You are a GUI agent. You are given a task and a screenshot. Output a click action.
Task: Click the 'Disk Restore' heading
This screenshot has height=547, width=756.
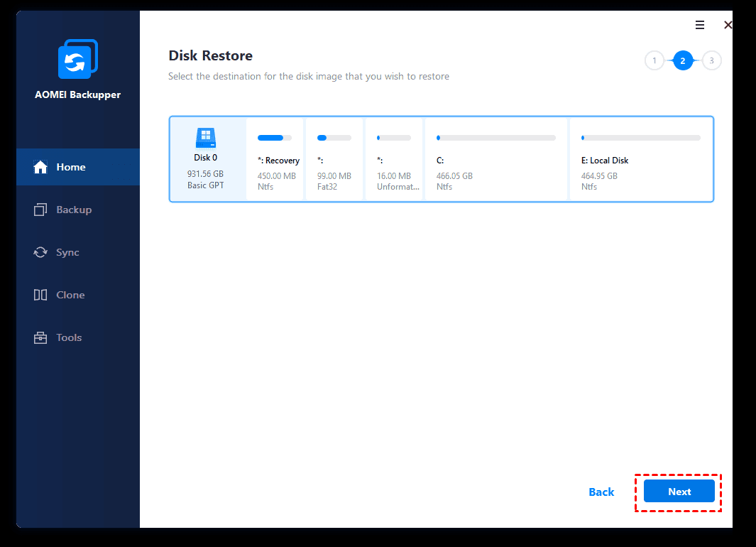pyautogui.click(x=210, y=55)
